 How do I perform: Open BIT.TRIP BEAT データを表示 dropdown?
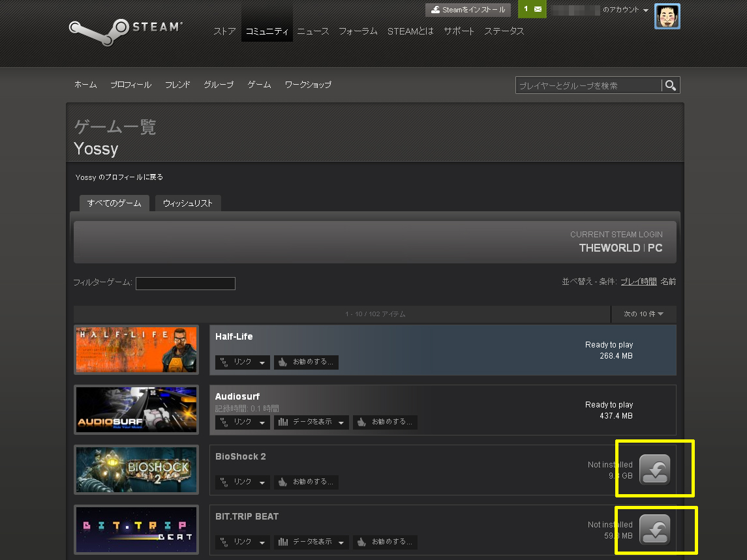tap(312, 542)
